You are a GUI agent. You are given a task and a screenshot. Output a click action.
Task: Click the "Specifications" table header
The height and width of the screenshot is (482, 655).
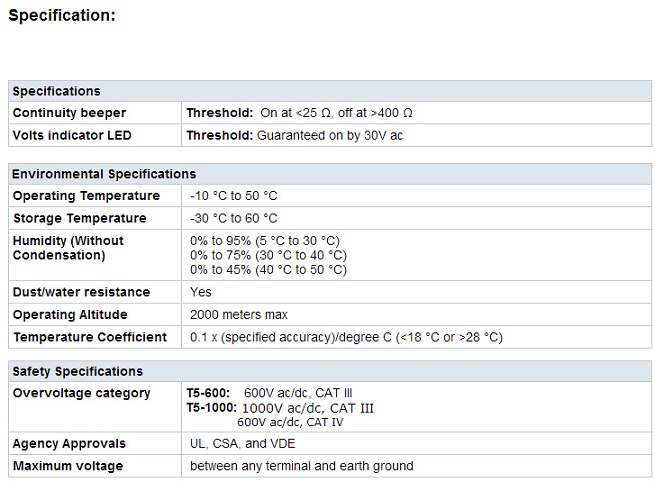click(x=57, y=91)
